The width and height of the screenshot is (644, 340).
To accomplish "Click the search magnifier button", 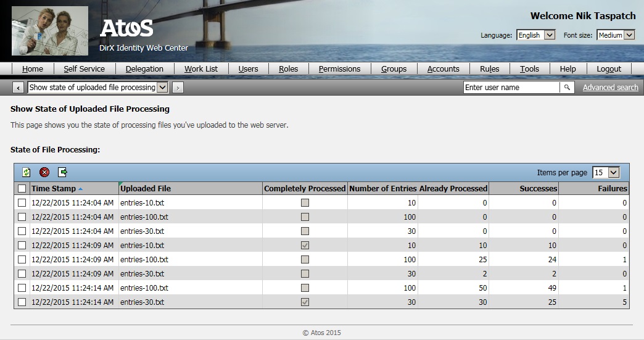I will (567, 88).
